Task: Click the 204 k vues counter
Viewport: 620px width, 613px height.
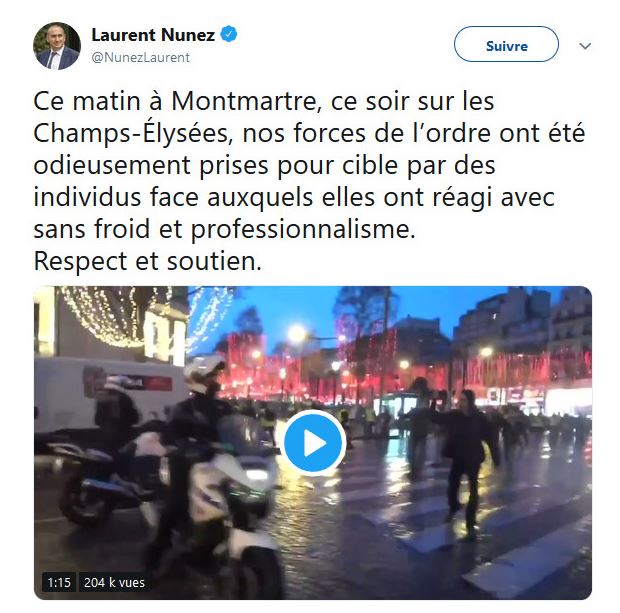Action: point(114,583)
